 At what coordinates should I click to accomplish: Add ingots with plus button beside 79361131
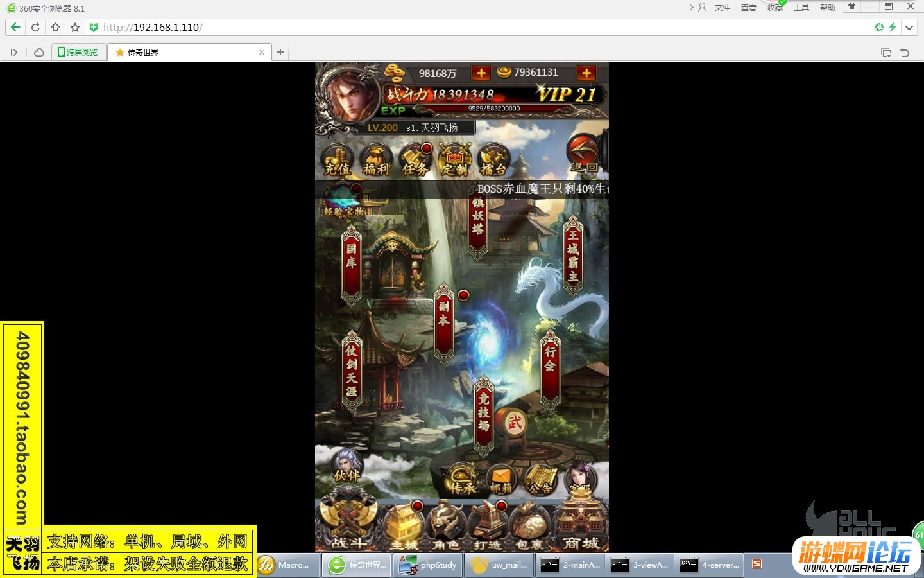point(586,73)
